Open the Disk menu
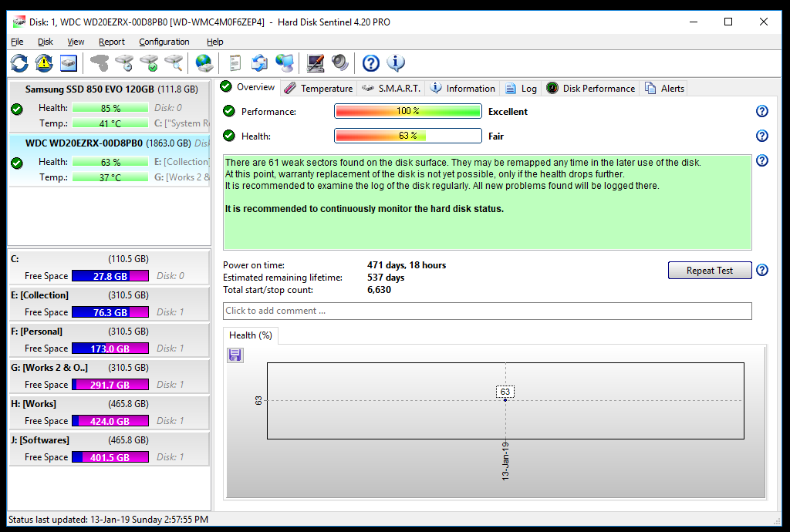Screen dimensions: 790x532 pos(46,42)
